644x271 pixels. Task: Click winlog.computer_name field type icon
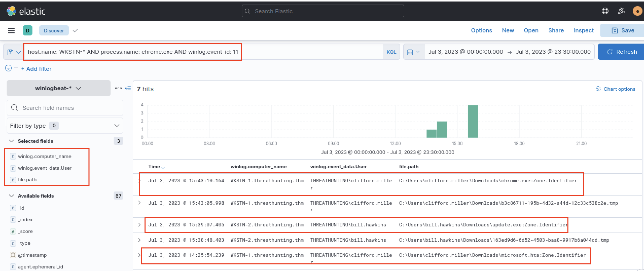tap(13, 156)
